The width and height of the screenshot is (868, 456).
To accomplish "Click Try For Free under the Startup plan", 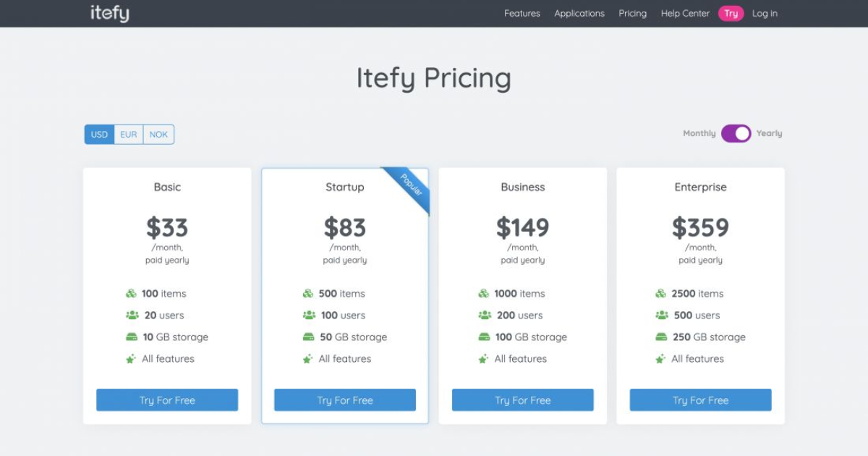I will pos(344,400).
